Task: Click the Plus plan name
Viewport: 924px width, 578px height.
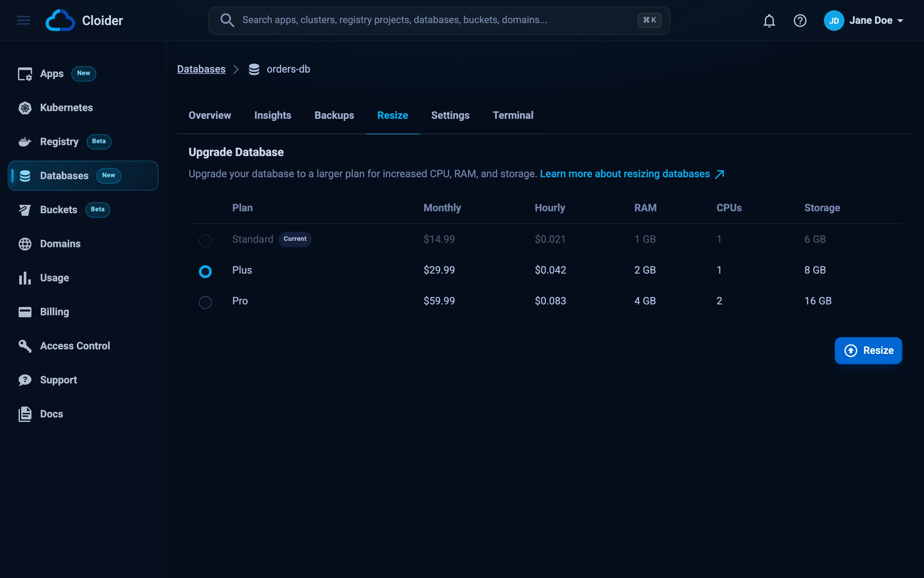Action: pyautogui.click(x=242, y=270)
